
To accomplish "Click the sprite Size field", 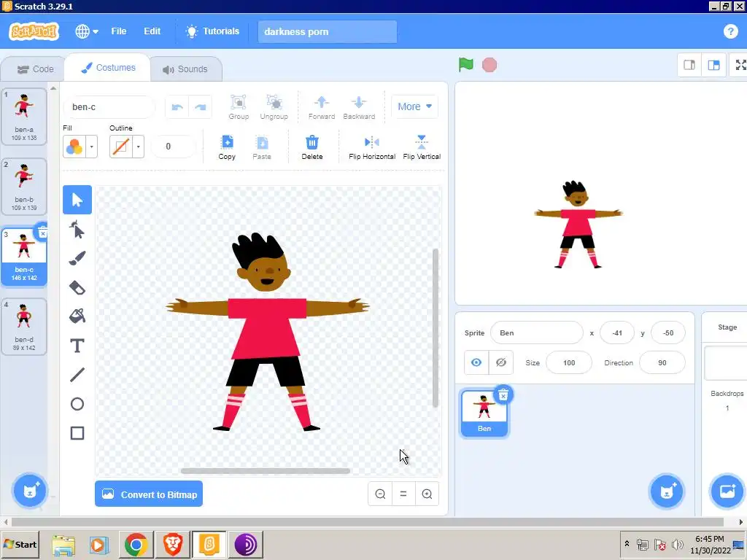I will [569, 362].
